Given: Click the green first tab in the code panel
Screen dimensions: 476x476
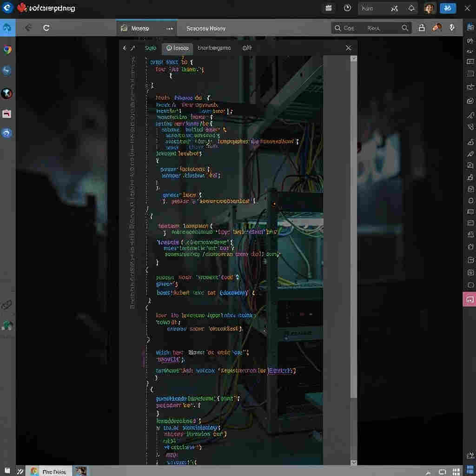Looking at the screenshot, I should (150, 48).
